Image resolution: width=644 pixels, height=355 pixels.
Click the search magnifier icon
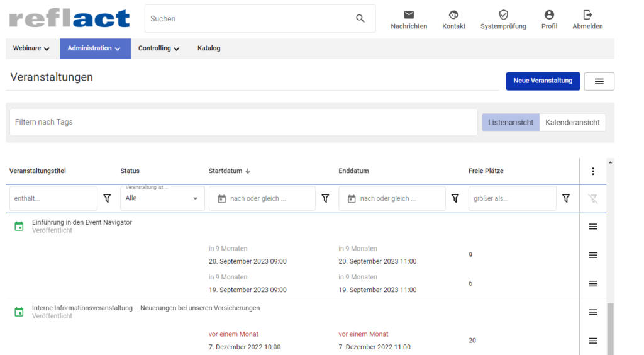point(360,18)
